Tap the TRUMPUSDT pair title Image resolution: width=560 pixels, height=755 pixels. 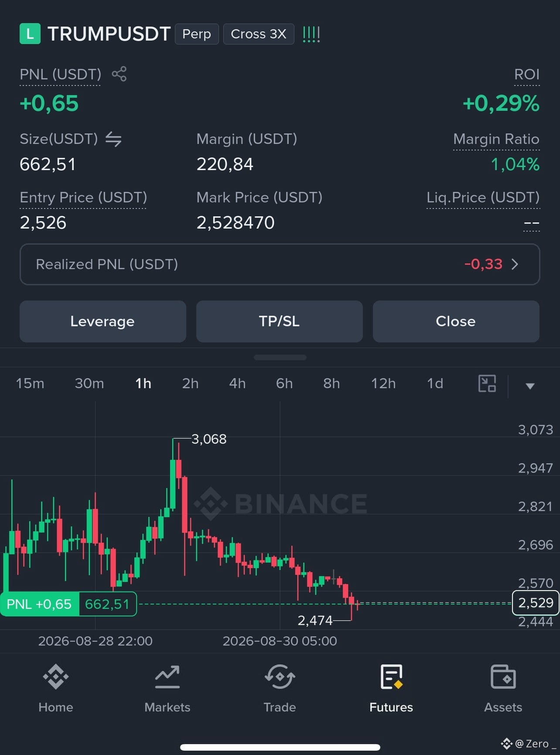109,34
